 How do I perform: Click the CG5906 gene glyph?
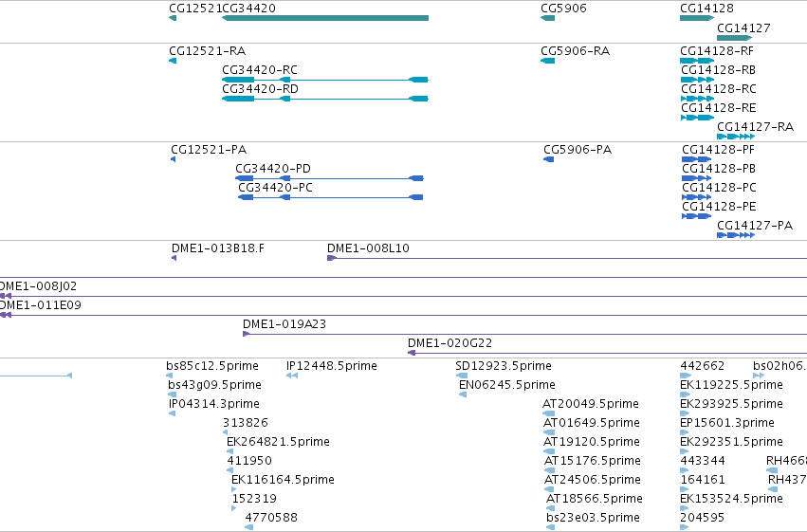(547, 18)
